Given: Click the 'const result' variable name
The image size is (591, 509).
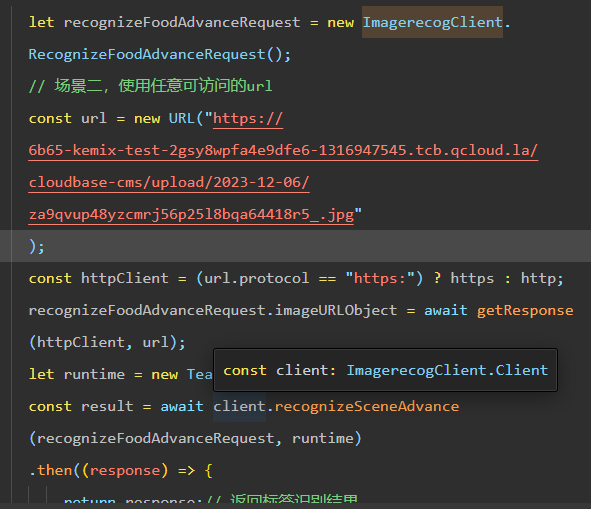Looking at the screenshot, I should 107,406.
